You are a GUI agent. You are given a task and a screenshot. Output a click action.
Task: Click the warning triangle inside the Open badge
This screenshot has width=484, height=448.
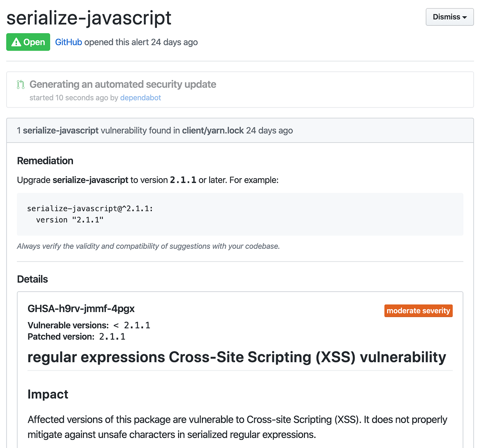pyautogui.click(x=17, y=42)
